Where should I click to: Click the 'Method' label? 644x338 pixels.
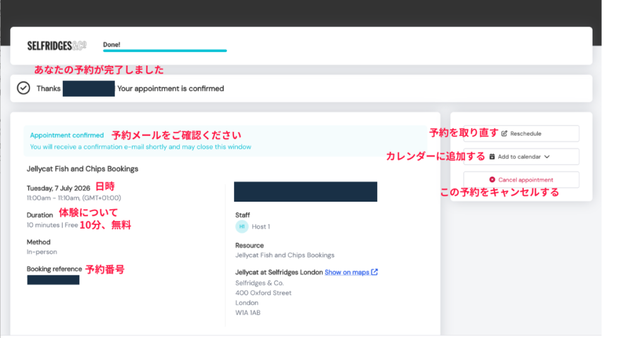click(38, 242)
